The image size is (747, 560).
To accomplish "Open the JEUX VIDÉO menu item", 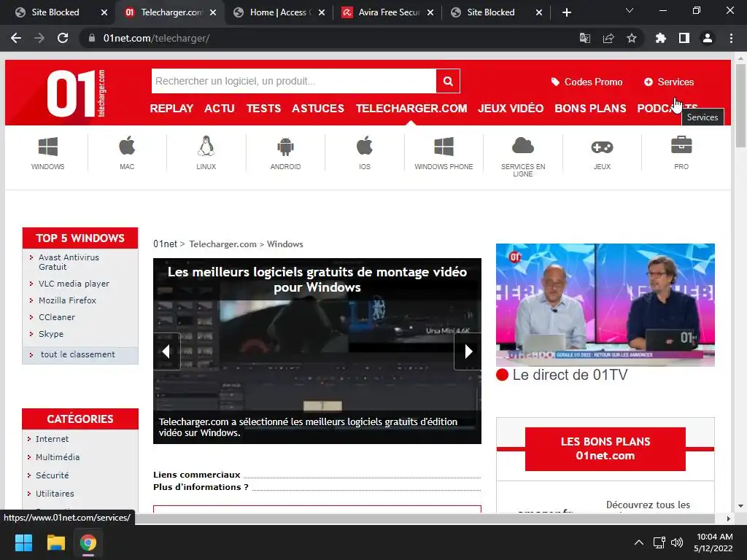I will pyautogui.click(x=511, y=109).
